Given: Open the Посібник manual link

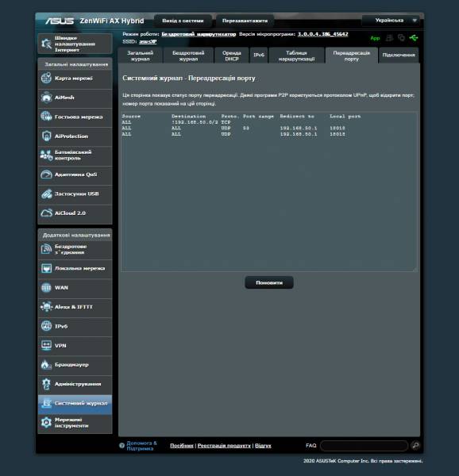Looking at the screenshot, I should point(182,446).
